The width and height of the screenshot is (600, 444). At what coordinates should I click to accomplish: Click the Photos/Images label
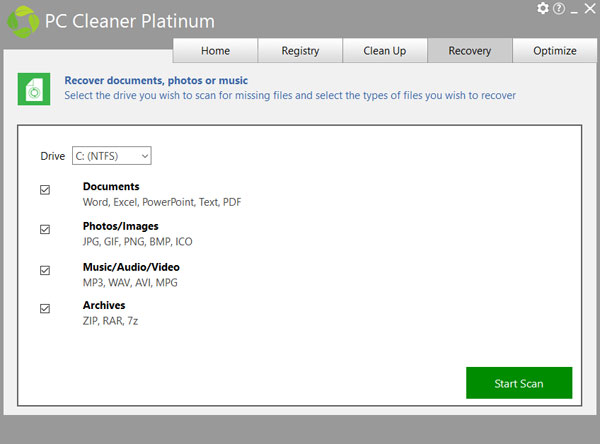(x=121, y=226)
